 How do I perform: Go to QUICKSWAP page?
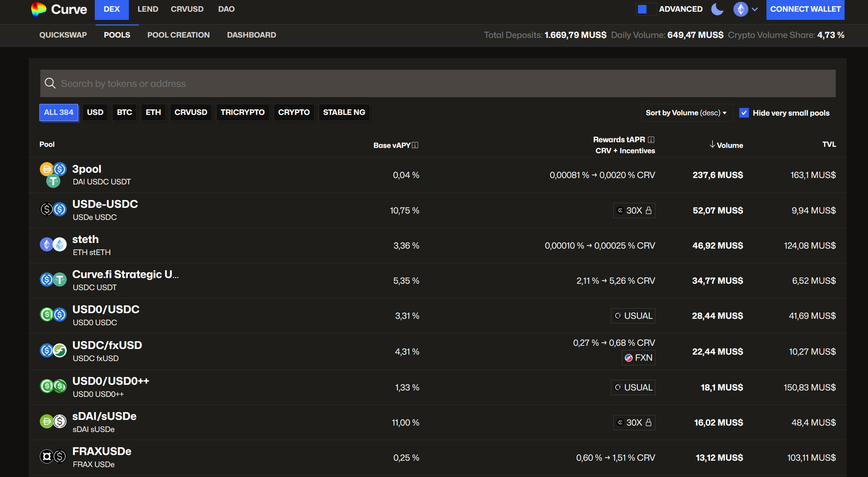coord(63,35)
